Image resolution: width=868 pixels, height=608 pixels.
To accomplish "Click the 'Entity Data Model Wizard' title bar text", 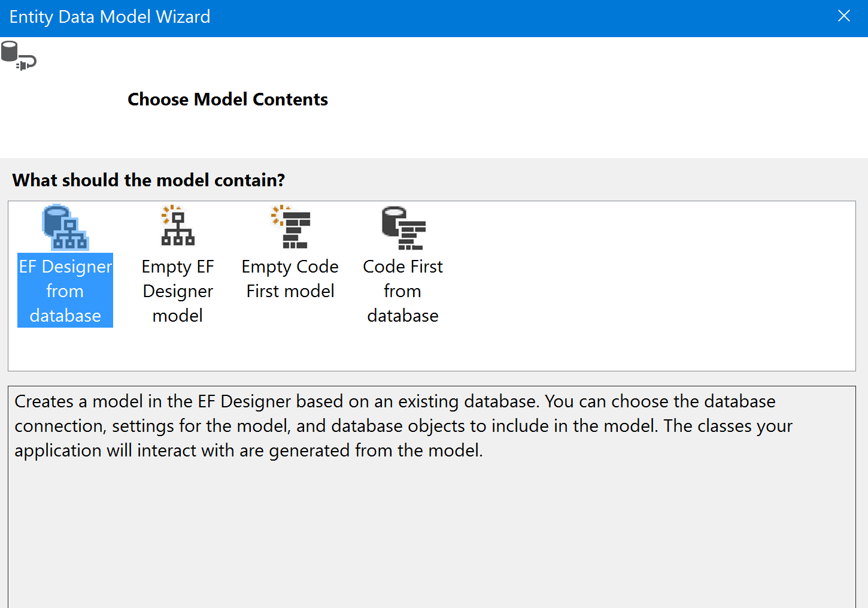I will click(110, 17).
